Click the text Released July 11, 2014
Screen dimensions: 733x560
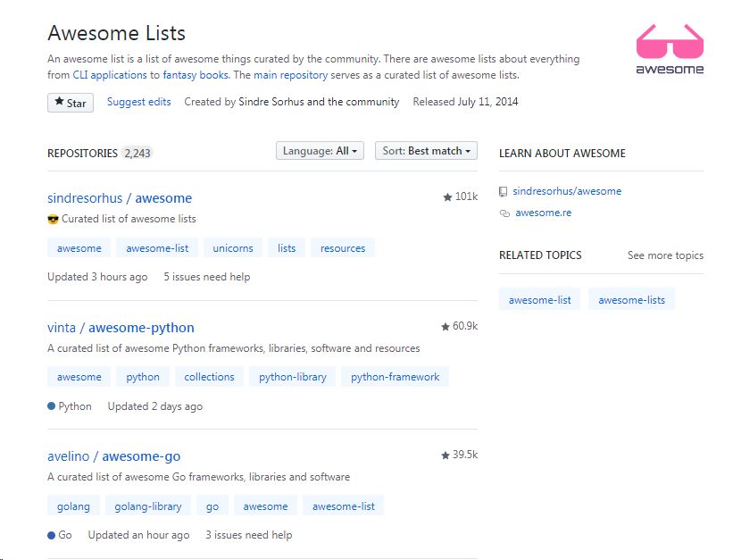coord(465,102)
